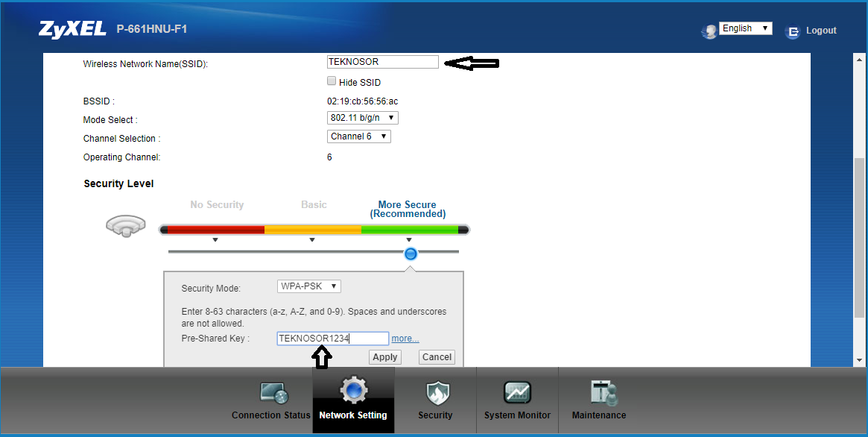Open the more... link
Image resolution: width=868 pixels, height=437 pixels.
[x=405, y=339]
